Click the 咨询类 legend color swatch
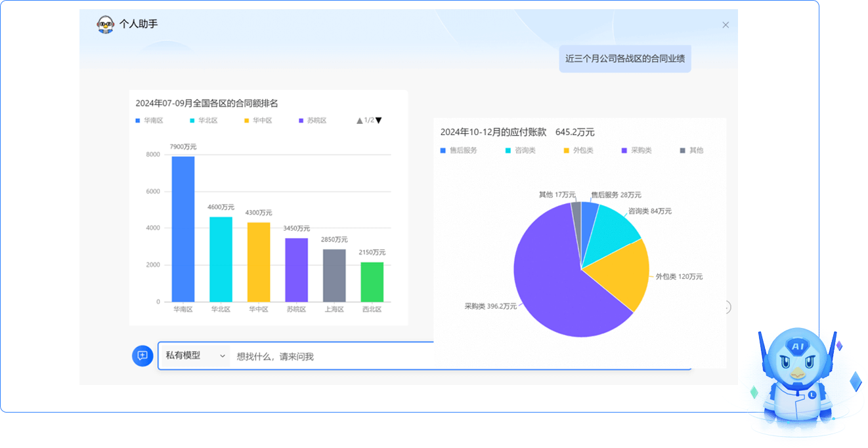868x448 pixels. coord(508,150)
